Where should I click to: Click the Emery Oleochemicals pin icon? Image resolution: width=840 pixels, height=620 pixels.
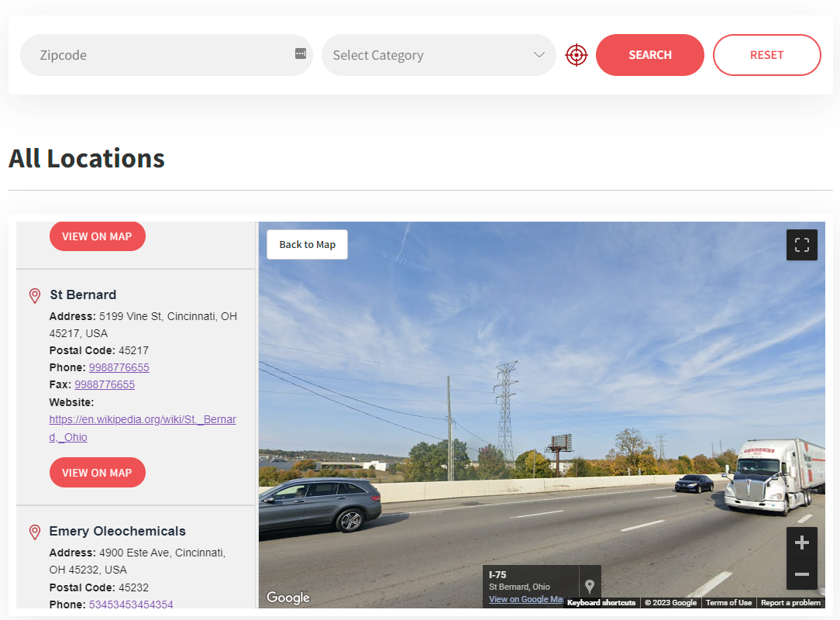tap(35, 532)
